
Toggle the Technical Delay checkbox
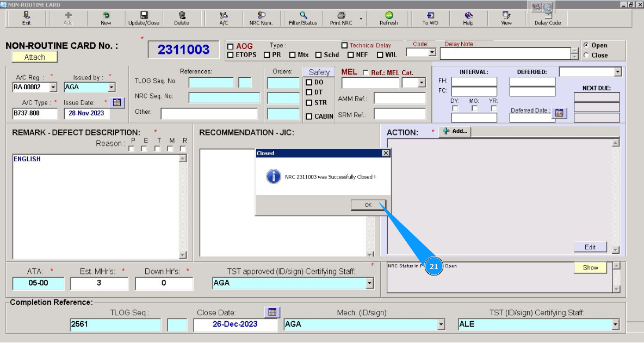(345, 45)
